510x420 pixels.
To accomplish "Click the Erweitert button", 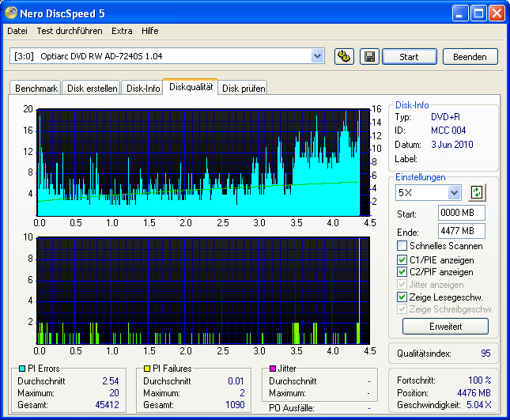I will 445,327.
